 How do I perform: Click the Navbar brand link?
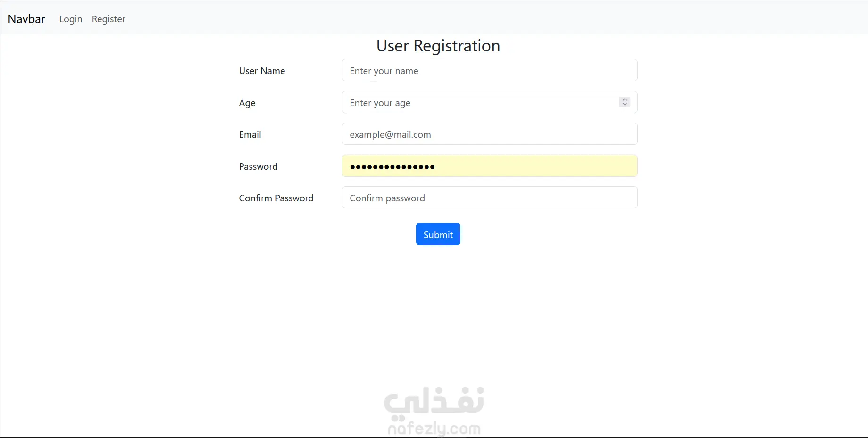[26, 19]
